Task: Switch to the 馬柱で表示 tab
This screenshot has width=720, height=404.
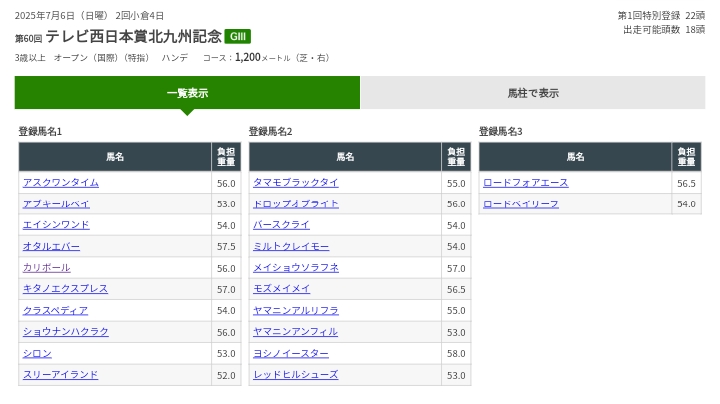Action: point(533,93)
